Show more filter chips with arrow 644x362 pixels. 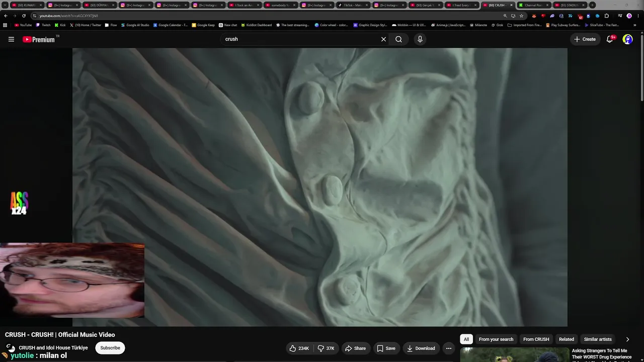(x=627, y=339)
